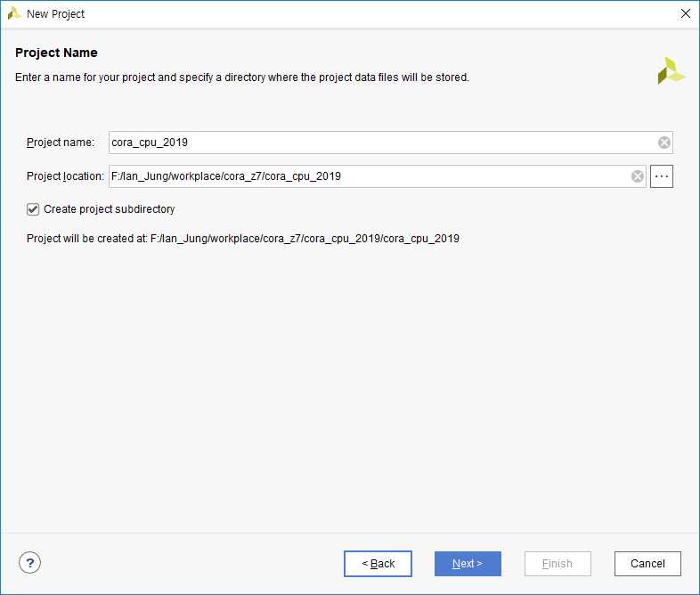
Task: Click the 'Project location:' label
Action: [x=65, y=176]
